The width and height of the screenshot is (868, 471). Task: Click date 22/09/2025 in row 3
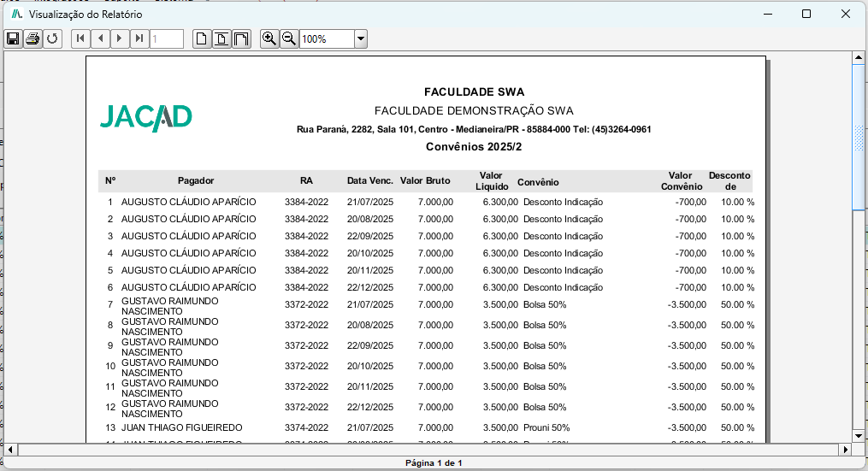370,236
